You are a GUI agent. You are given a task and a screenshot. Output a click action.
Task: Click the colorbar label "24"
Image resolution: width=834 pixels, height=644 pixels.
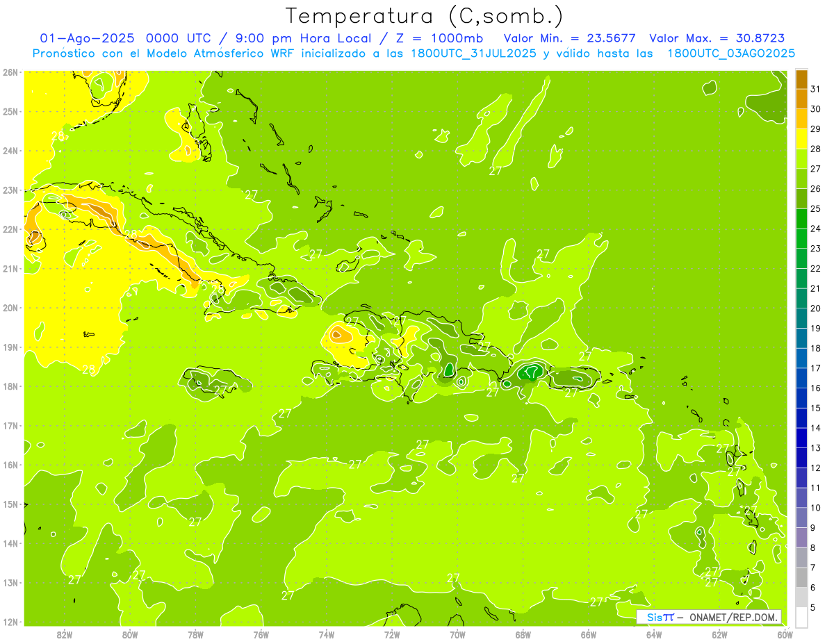[816, 229]
